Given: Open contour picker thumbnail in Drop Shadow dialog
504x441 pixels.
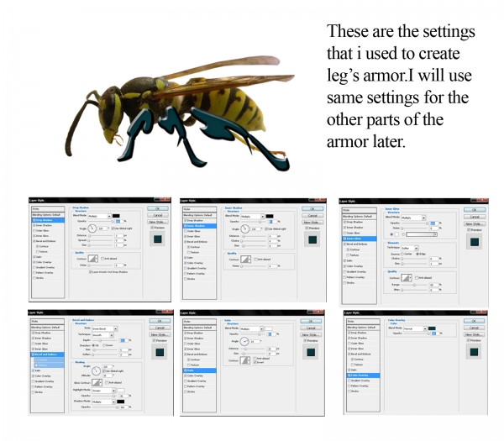Looking at the screenshot, I should [93, 259].
